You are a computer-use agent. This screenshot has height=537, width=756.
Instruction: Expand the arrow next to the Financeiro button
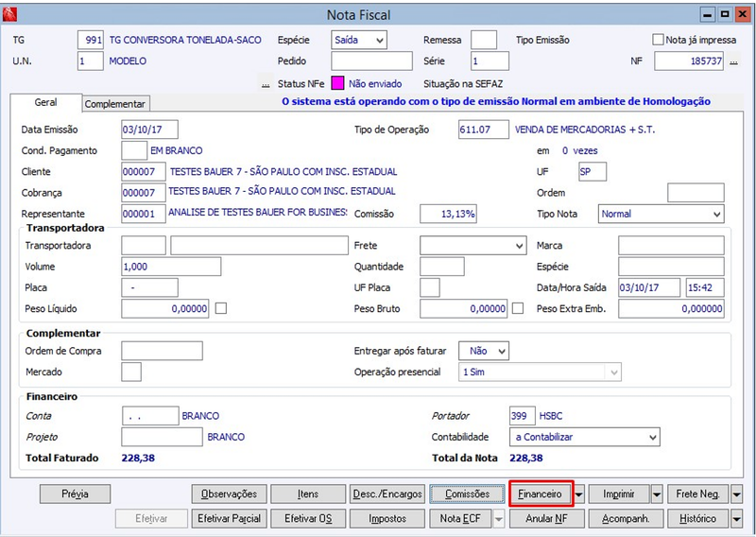coord(579,494)
